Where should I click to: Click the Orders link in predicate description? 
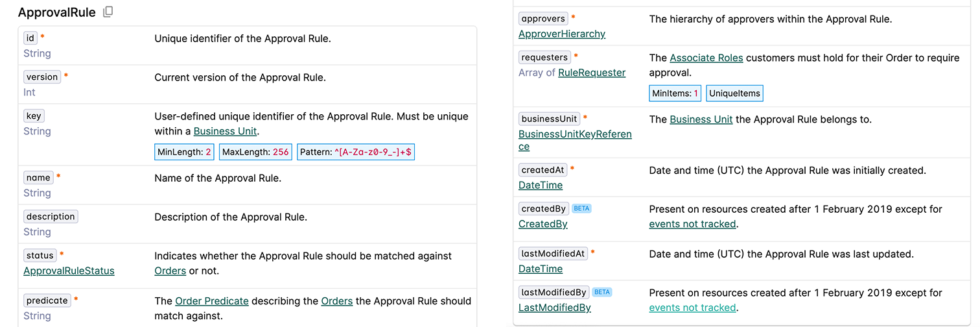click(337, 301)
